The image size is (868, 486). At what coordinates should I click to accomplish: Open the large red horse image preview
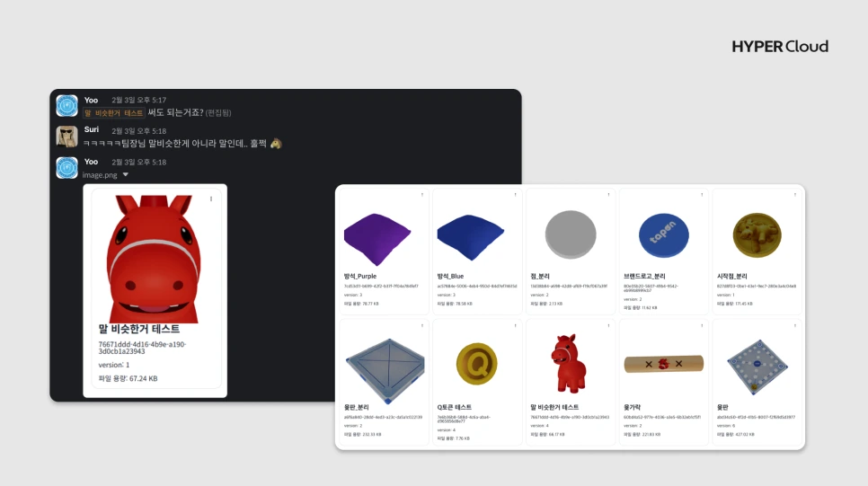[154, 259]
